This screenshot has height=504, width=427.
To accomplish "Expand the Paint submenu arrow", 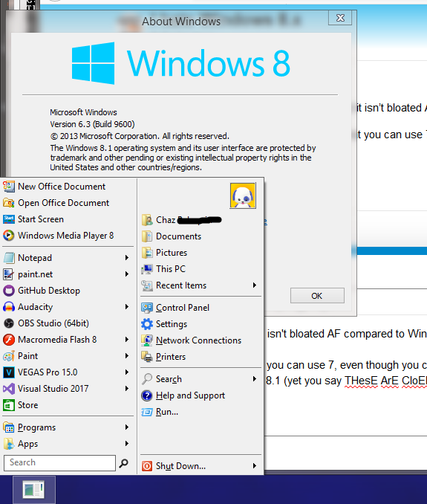I will [x=127, y=356].
